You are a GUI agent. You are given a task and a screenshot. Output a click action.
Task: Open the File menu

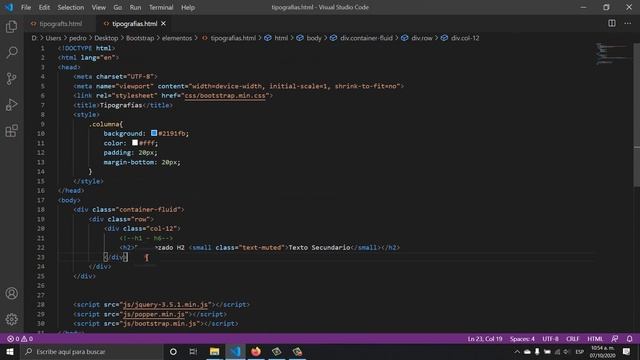[x=26, y=7]
